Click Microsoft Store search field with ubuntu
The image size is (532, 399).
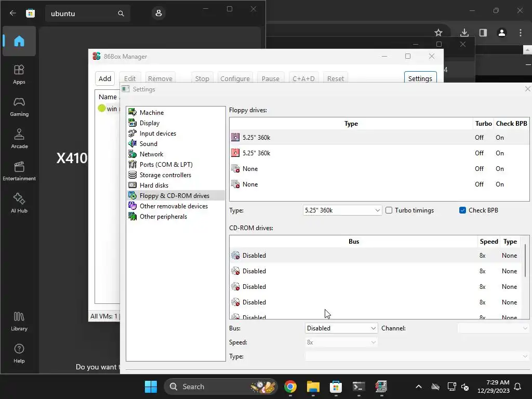(x=82, y=14)
